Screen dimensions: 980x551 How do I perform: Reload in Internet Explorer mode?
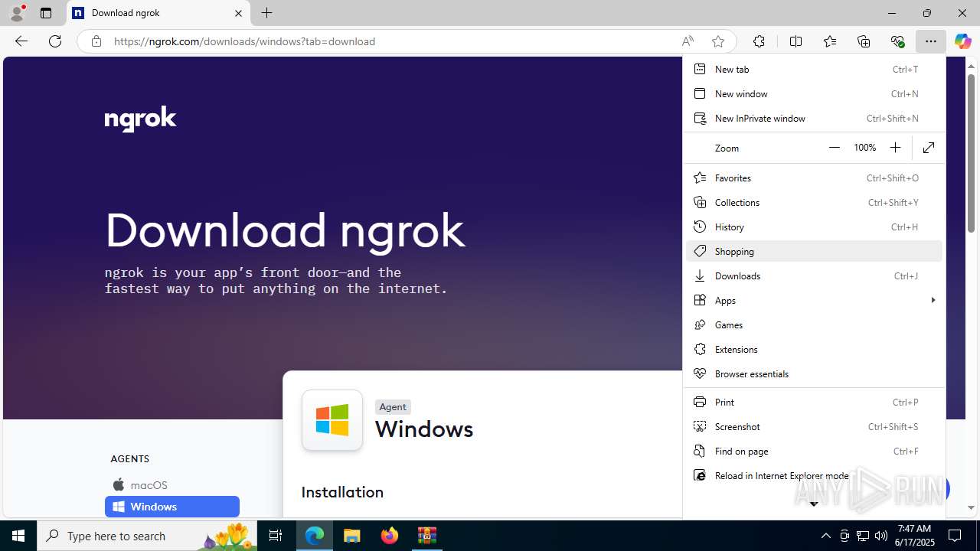pyautogui.click(x=814, y=475)
